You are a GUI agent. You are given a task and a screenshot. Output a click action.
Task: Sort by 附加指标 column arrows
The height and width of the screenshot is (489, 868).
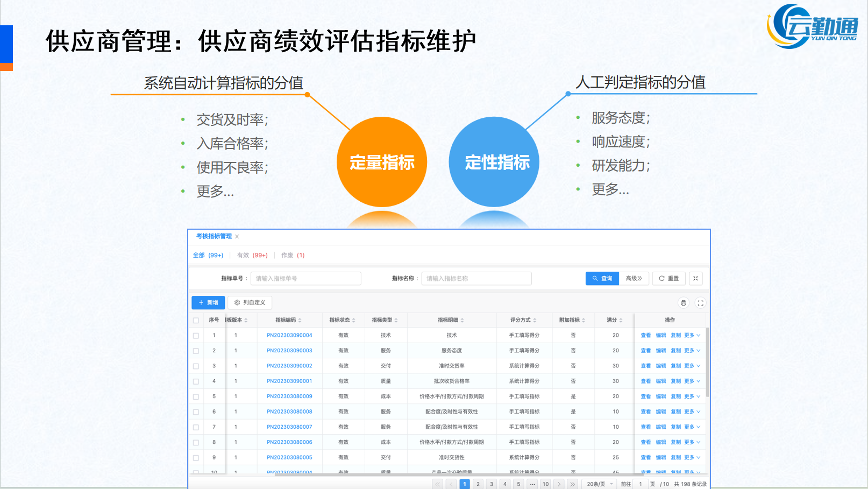pos(584,320)
